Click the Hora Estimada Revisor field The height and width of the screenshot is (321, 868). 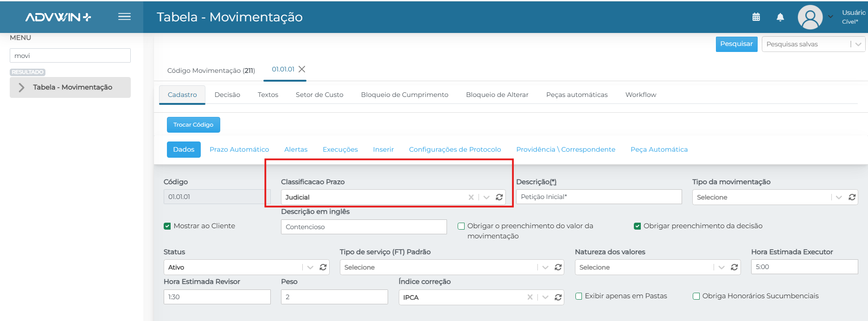click(217, 297)
